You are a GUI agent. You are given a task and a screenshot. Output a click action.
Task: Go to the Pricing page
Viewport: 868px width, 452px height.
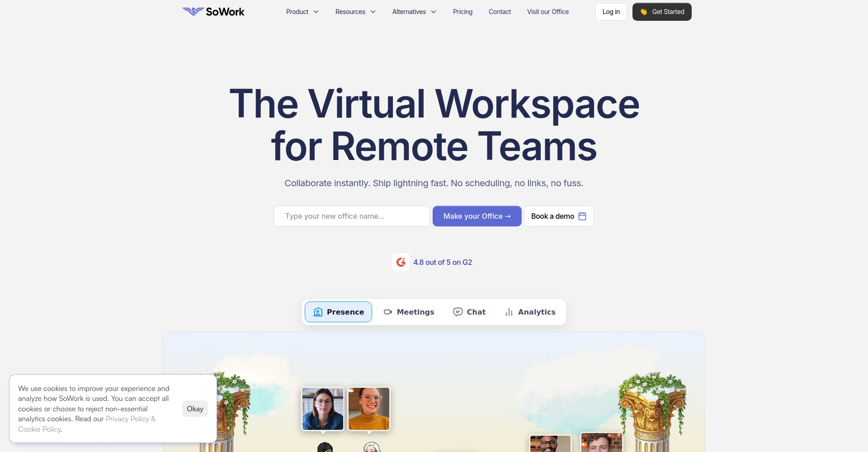[x=462, y=12]
